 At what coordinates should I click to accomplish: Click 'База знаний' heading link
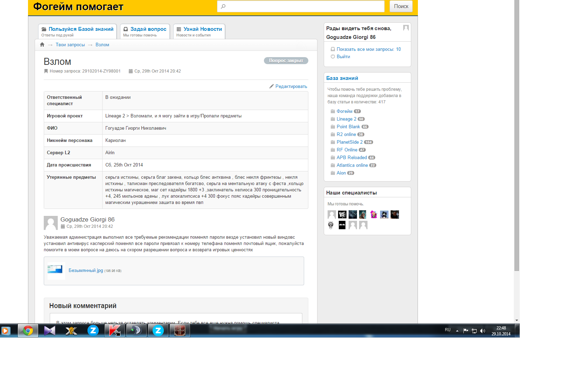tap(342, 78)
